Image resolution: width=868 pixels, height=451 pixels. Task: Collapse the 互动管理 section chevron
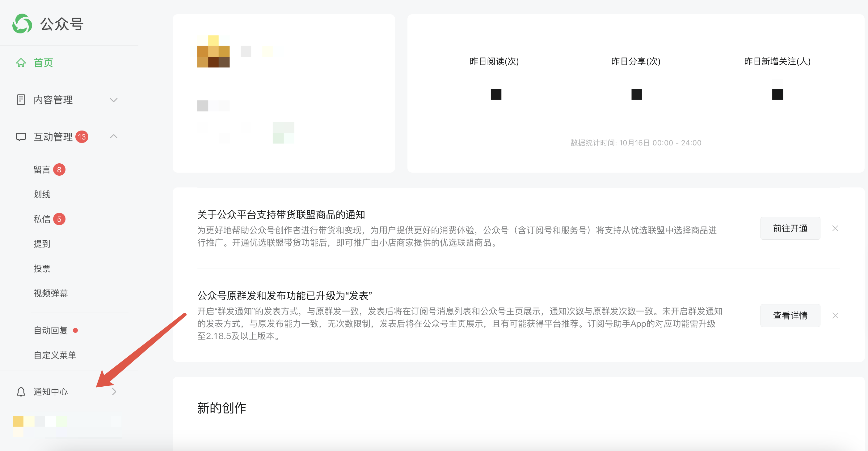click(114, 136)
